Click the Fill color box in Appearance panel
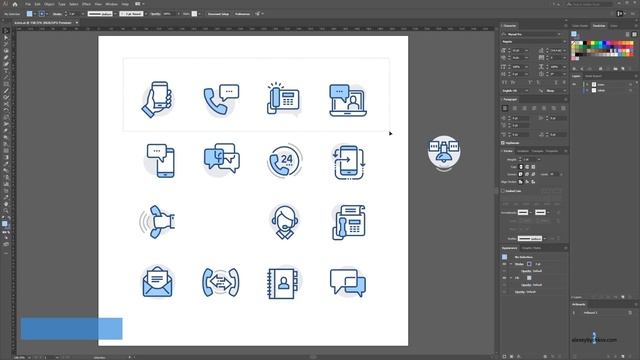Viewport: 640px width, 360px height. [x=529, y=278]
